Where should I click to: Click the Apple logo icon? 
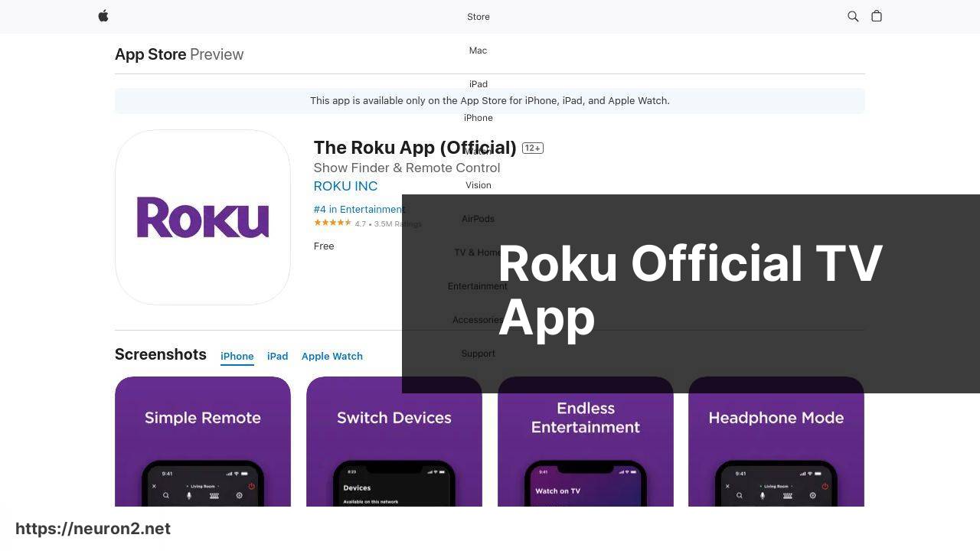pyautogui.click(x=103, y=16)
